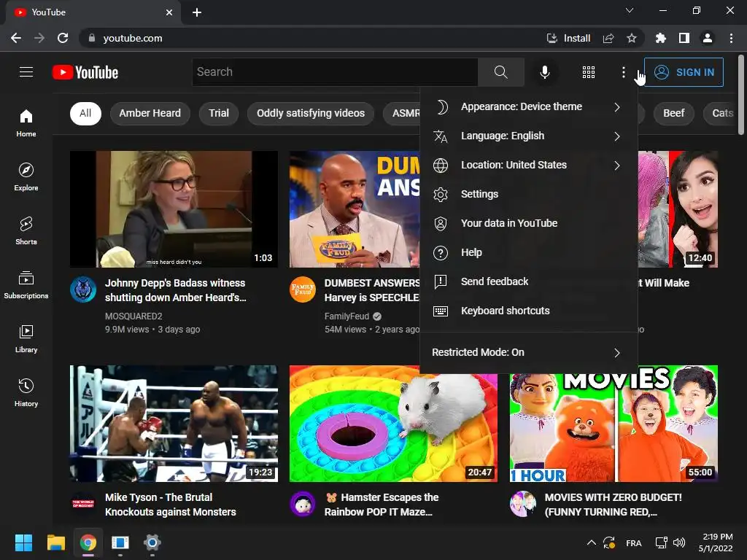Start voice search with microphone icon

pyautogui.click(x=544, y=72)
